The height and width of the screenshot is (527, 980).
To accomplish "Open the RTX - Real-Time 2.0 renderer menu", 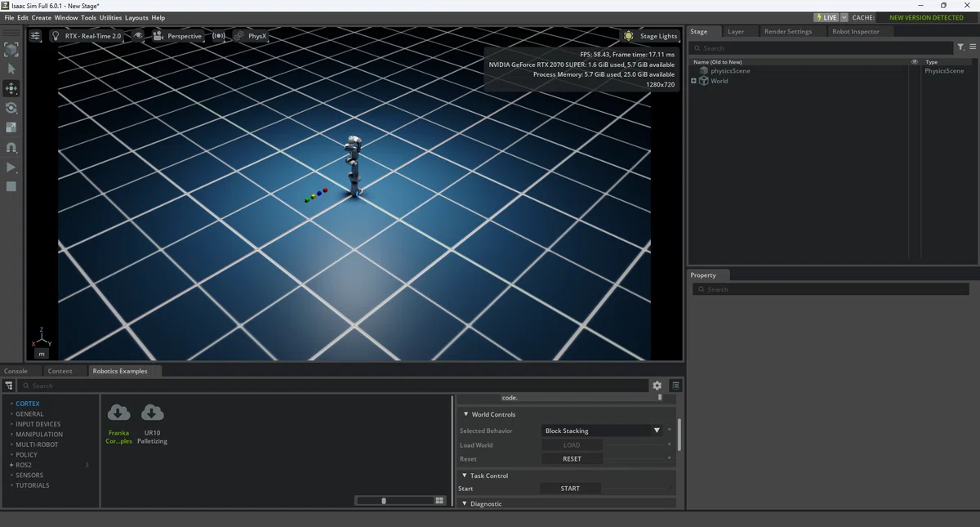I will [87, 36].
